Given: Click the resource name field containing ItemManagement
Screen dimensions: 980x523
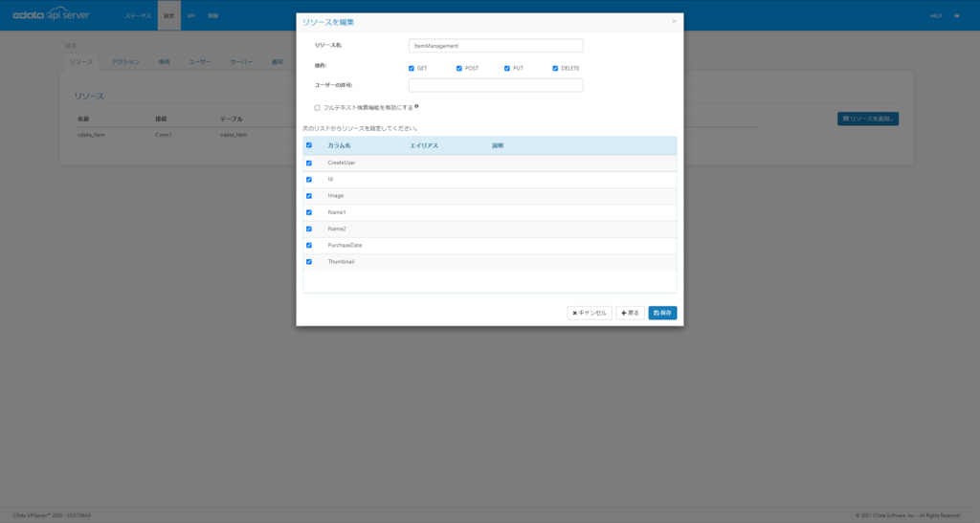Looking at the screenshot, I should (496, 45).
